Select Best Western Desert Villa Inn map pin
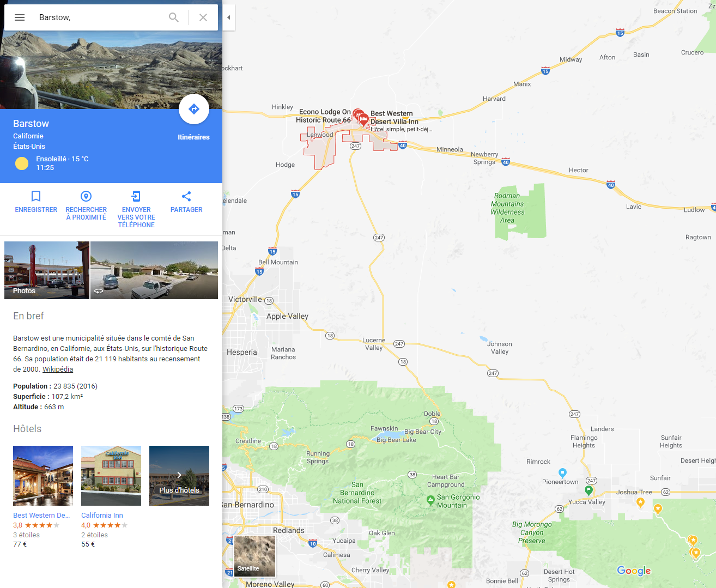The width and height of the screenshot is (716, 588). (x=363, y=120)
